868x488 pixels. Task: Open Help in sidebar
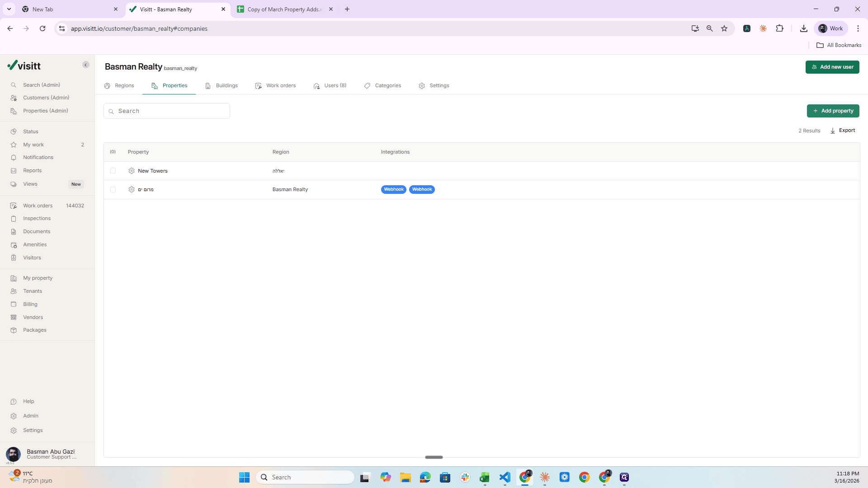point(28,401)
